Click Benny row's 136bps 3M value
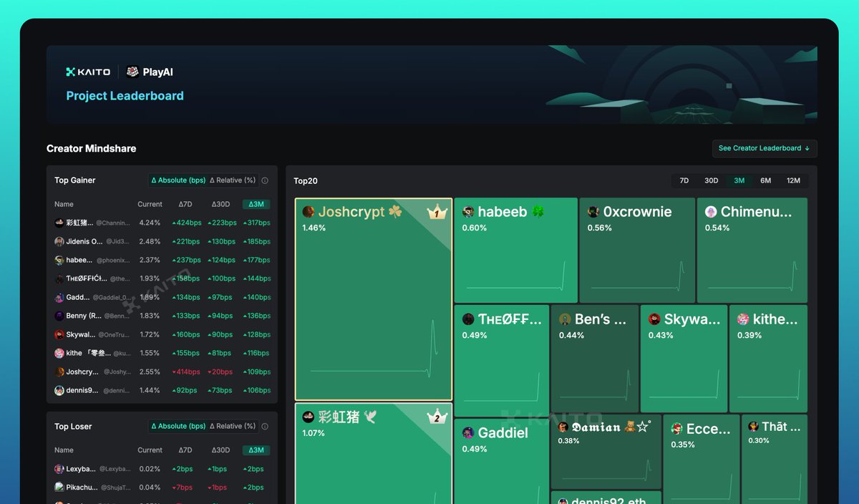 [256, 316]
